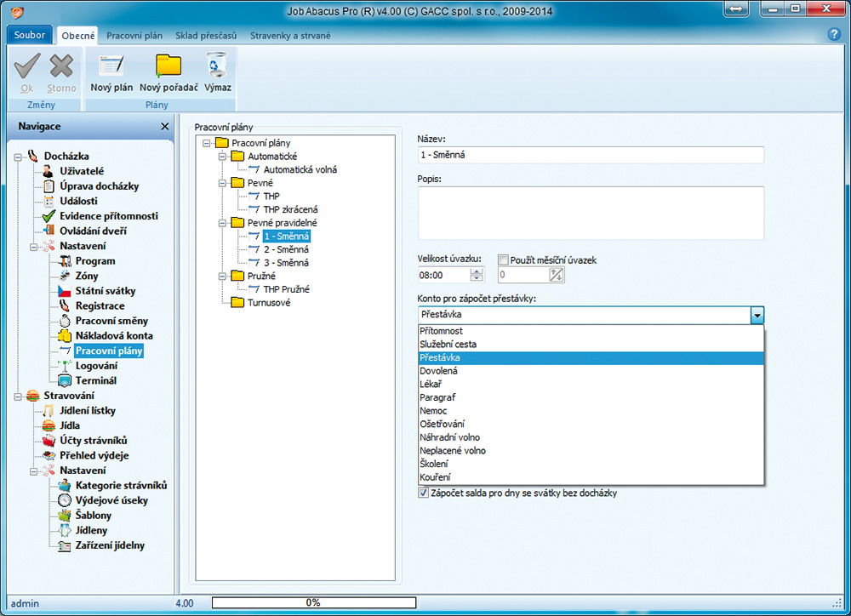Click the Nákladová konta icon
The height and width of the screenshot is (616, 851).
coord(65,336)
